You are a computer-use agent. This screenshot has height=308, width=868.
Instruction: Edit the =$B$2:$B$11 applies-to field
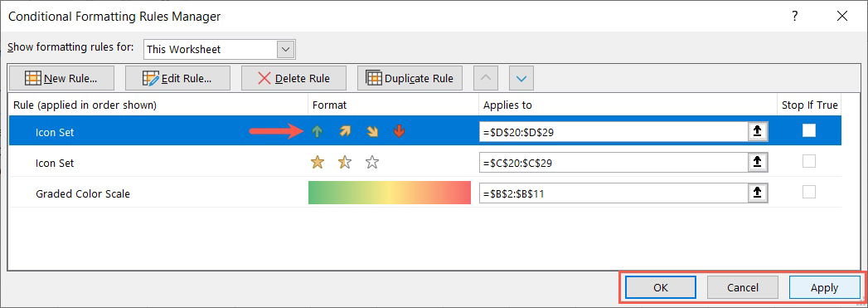click(x=614, y=193)
